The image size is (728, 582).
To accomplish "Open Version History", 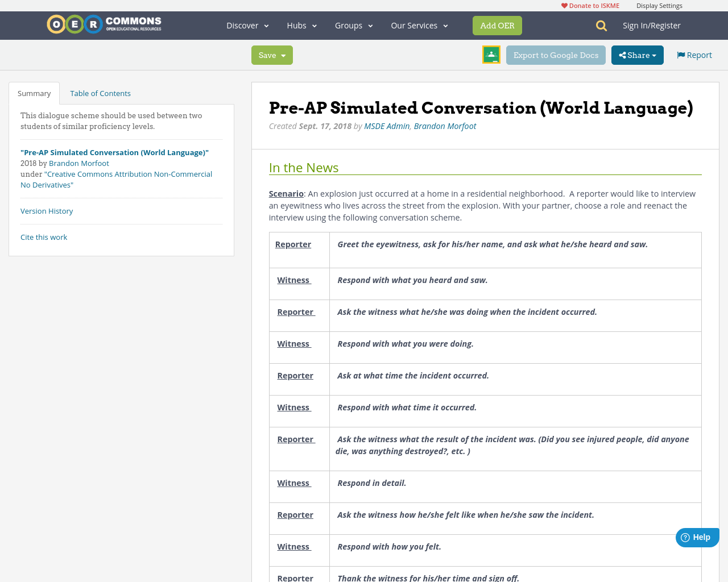I will [47, 210].
